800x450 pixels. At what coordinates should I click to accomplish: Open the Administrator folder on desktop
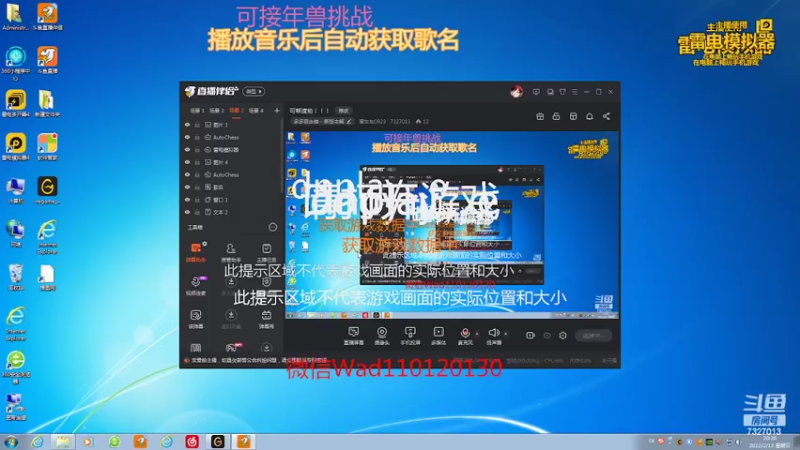pos(15,17)
